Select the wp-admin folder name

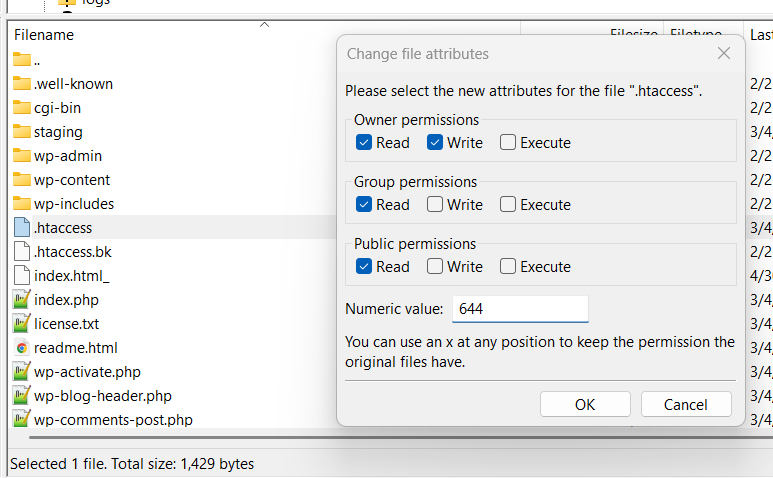68,156
